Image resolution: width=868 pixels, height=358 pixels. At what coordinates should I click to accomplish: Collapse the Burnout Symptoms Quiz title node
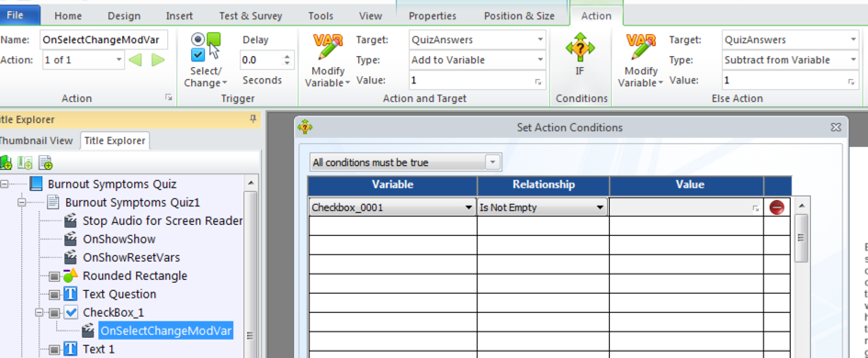[x=5, y=184]
